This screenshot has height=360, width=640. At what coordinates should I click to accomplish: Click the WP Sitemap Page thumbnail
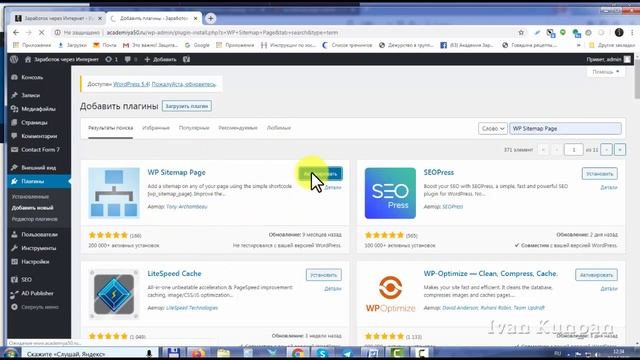click(114, 193)
